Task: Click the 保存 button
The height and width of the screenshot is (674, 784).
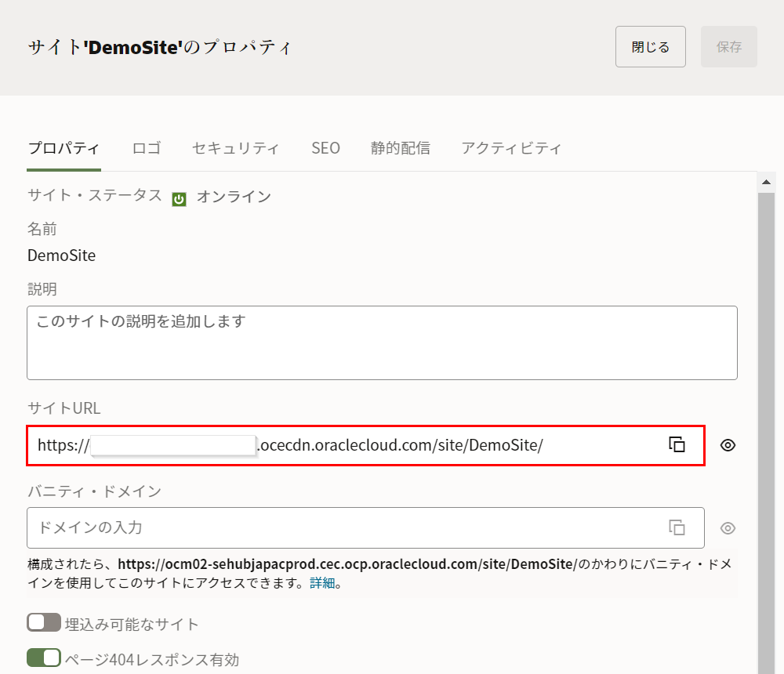Action: click(x=729, y=46)
